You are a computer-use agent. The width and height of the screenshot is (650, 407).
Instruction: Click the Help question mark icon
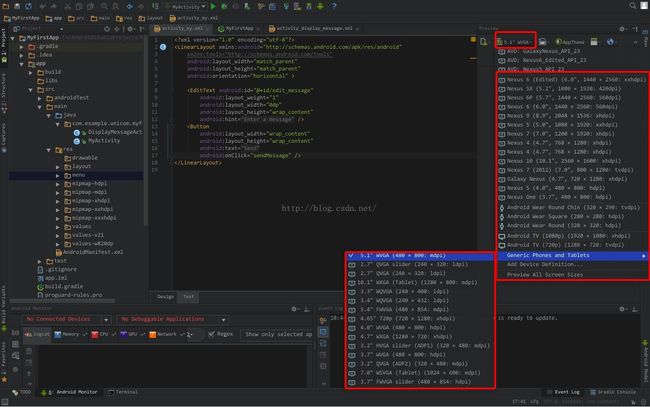pyautogui.click(x=334, y=6)
